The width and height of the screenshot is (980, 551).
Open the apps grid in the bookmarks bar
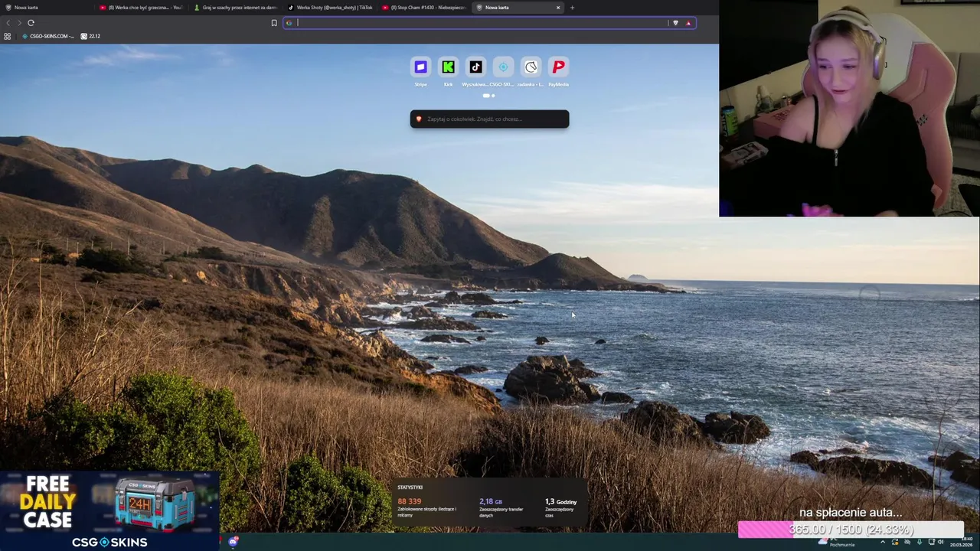8,36
